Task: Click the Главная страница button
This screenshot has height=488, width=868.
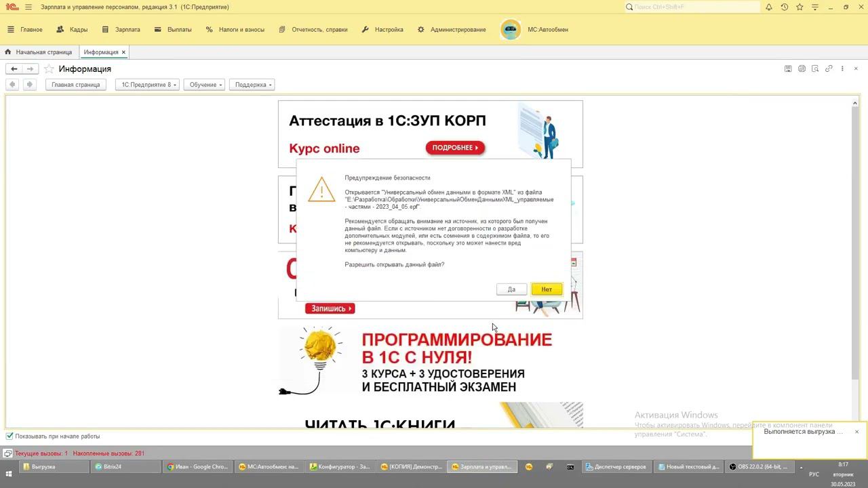Action: [76, 85]
